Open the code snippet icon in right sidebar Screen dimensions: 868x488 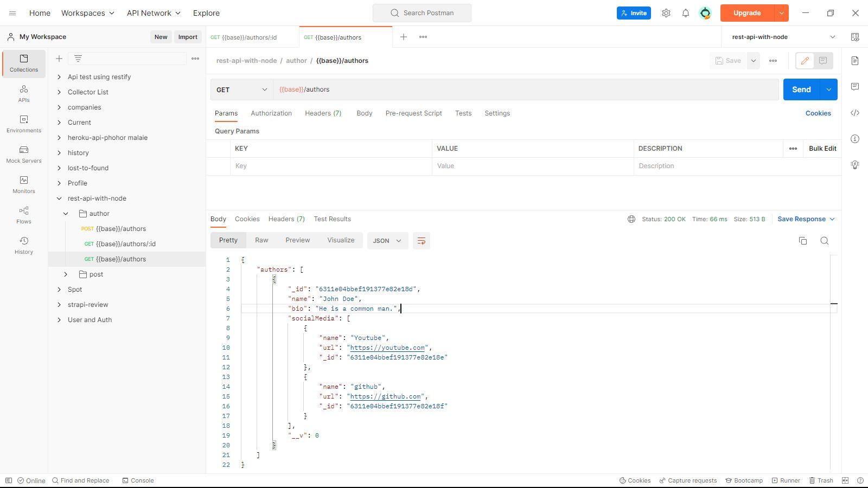[x=855, y=113]
